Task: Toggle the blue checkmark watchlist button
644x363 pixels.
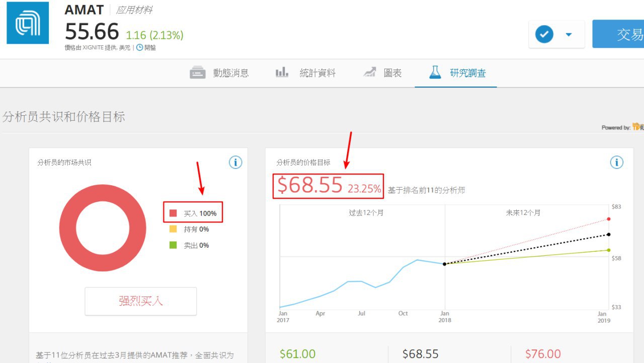Action: pyautogui.click(x=544, y=34)
